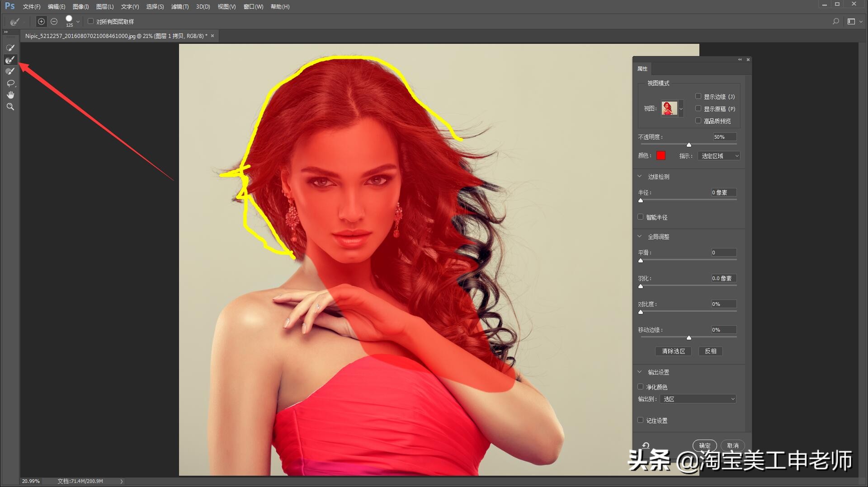Open the 选择(S) menu
Screen dimensions: 868x487
tap(155, 7)
